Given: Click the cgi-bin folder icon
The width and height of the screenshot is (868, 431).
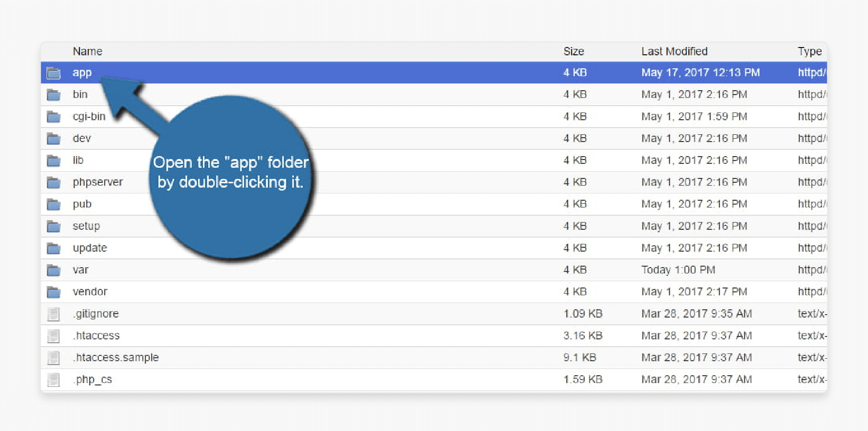Looking at the screenshot, I should 53,117.
